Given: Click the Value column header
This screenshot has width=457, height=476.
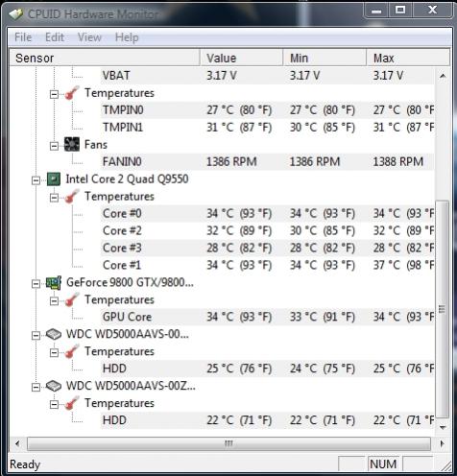Looking at the screenshot, I should tap(241, 58).
